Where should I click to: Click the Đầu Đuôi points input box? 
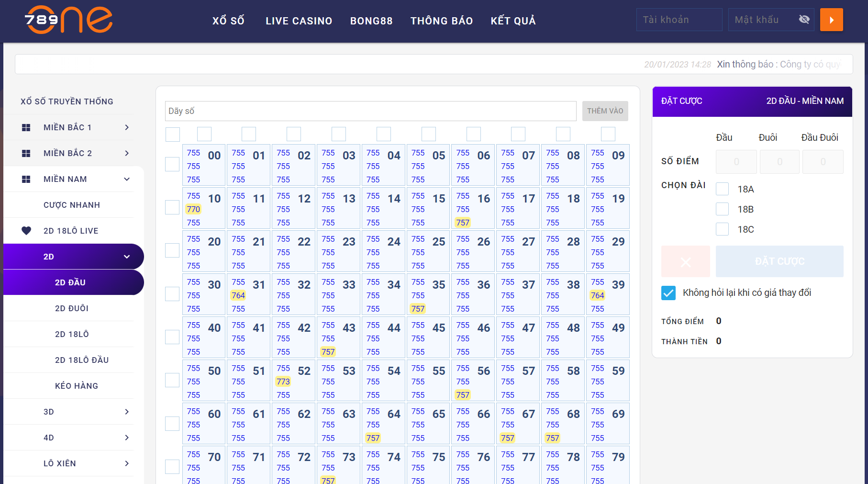(x=823, y=162)
